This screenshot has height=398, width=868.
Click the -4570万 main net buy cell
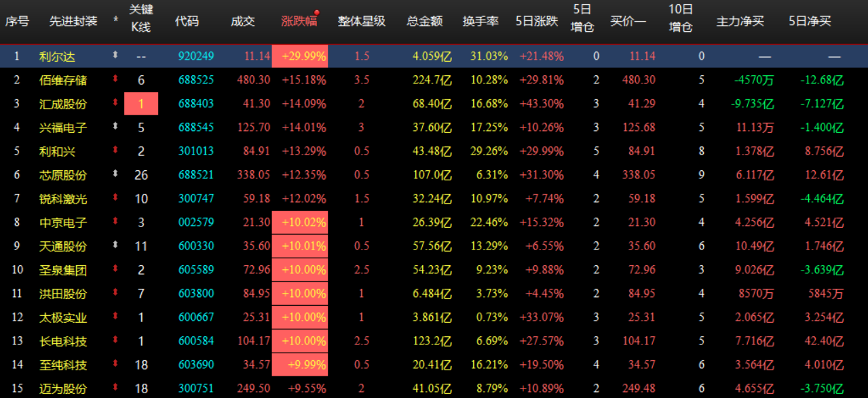tap(754, 80)
